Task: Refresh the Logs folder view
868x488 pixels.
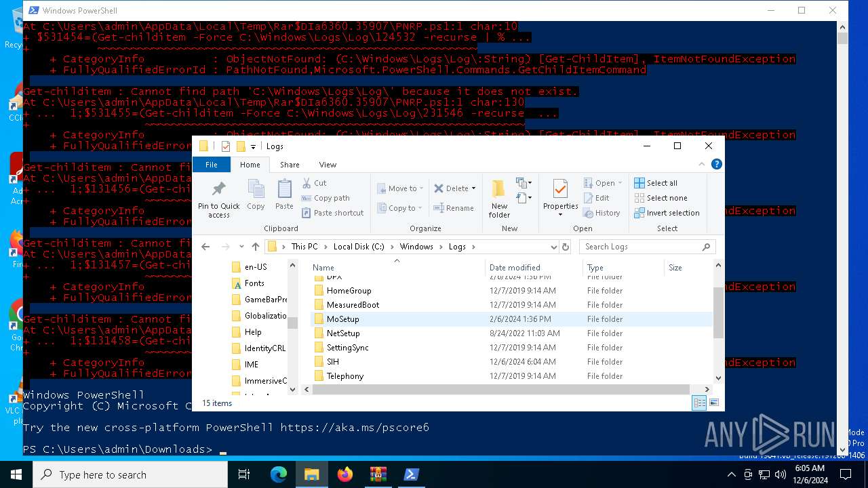Action: (566, 247)
